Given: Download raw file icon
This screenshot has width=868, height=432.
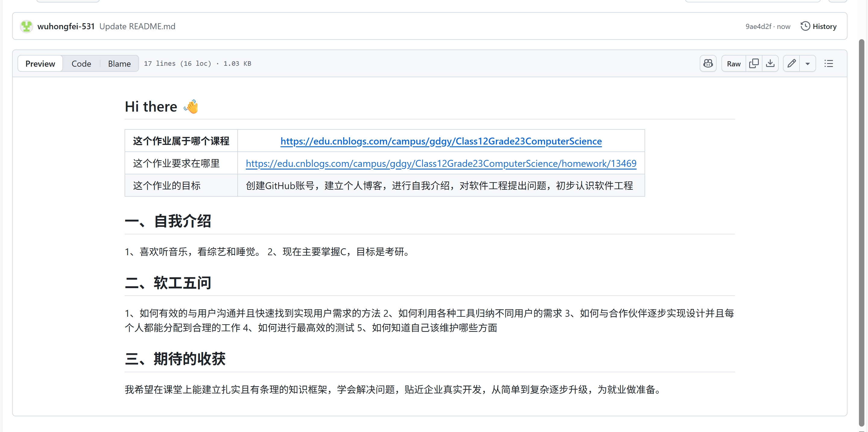Looking at the screenshot, I should (x=770, y=63).
